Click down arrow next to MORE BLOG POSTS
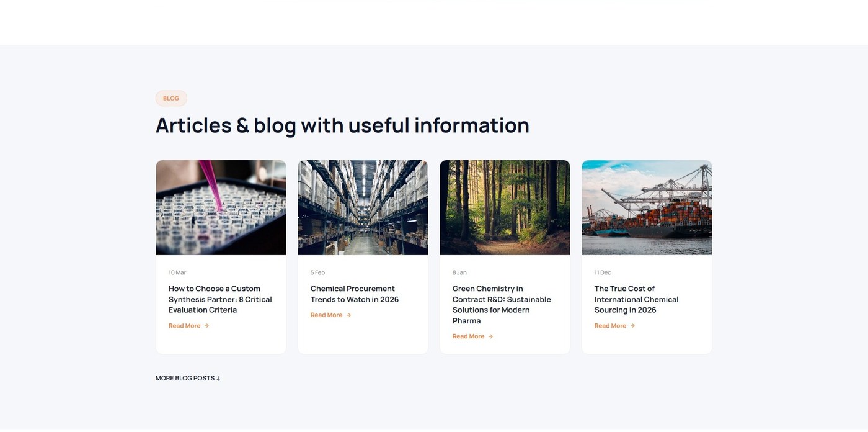 [218, 379]
